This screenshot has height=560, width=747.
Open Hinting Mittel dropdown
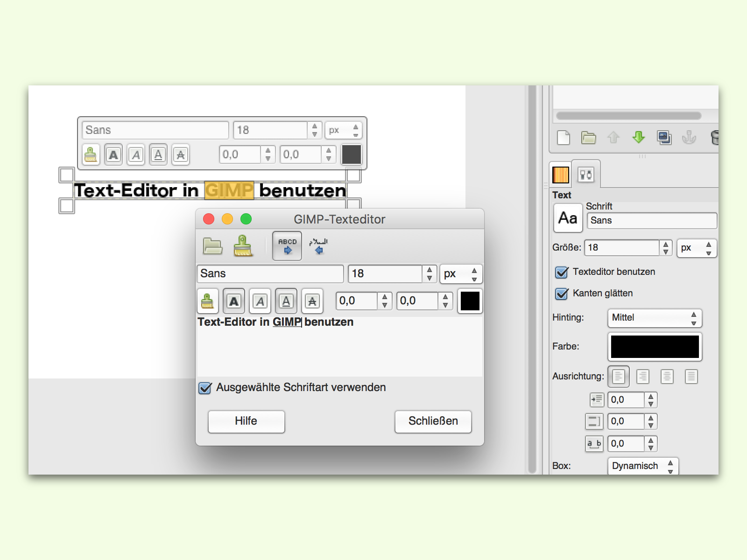(x=655, y=318)
